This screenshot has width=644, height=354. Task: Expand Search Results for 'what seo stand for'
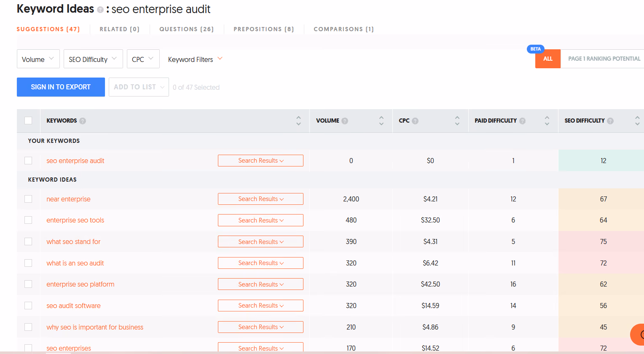pos(260,241)
